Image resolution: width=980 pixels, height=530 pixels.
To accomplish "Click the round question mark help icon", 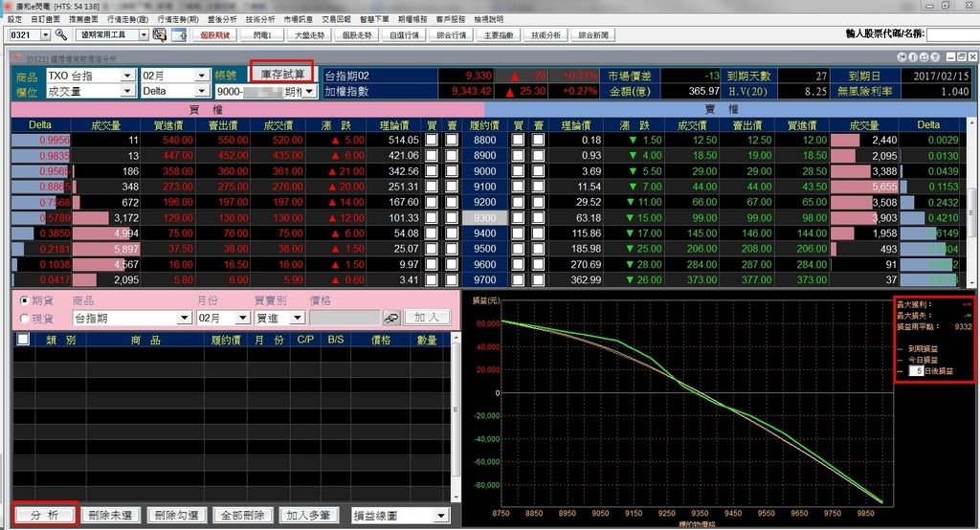I will [x=935, y=56].
